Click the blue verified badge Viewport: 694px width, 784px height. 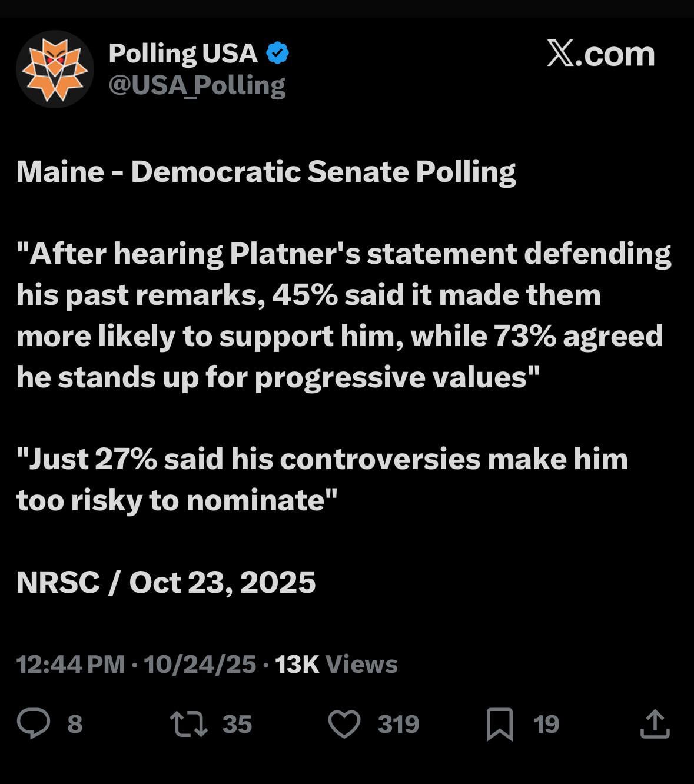pyautogui.click(x=277, y=54)
